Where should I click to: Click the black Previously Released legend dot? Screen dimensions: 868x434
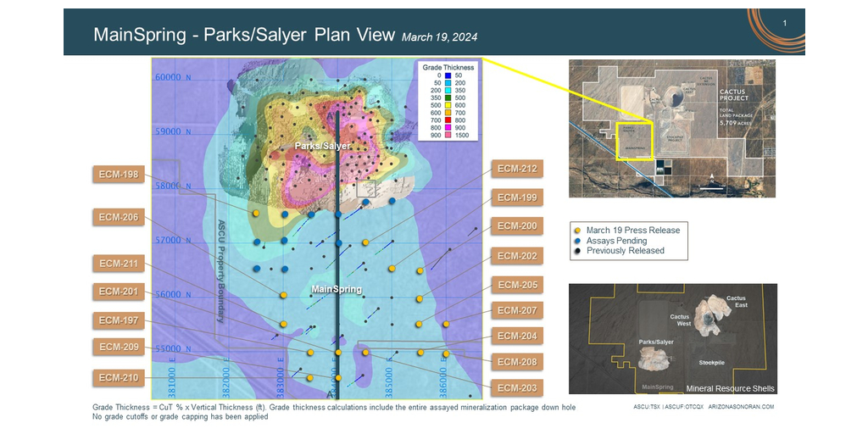577,250
